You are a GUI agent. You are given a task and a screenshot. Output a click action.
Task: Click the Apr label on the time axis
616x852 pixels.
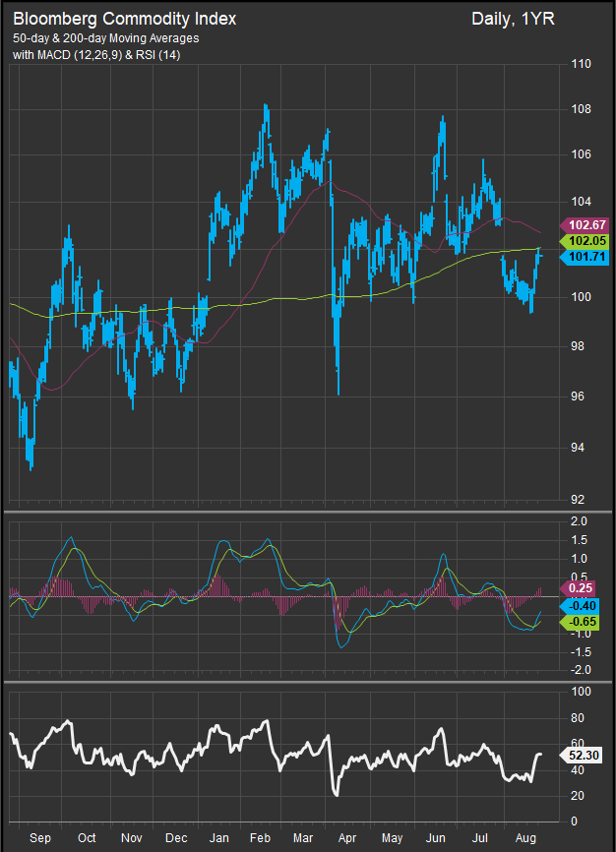coord(346,838)
